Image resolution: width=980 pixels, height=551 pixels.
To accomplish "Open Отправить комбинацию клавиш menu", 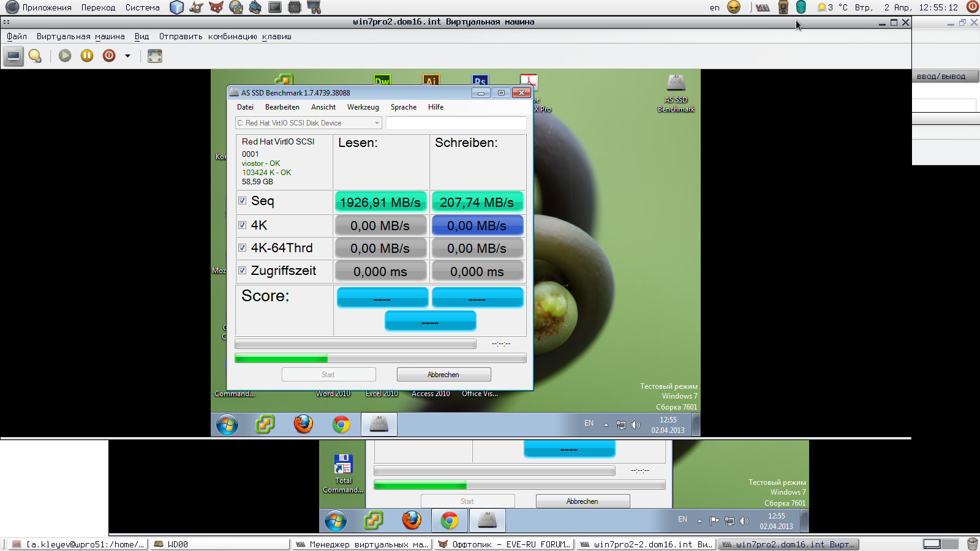I will coord(225,37).
